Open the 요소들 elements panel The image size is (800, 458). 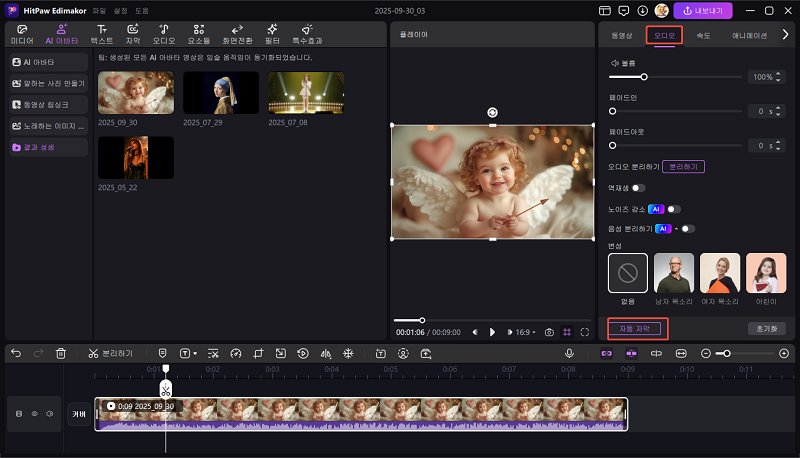(x=198, y=34)
